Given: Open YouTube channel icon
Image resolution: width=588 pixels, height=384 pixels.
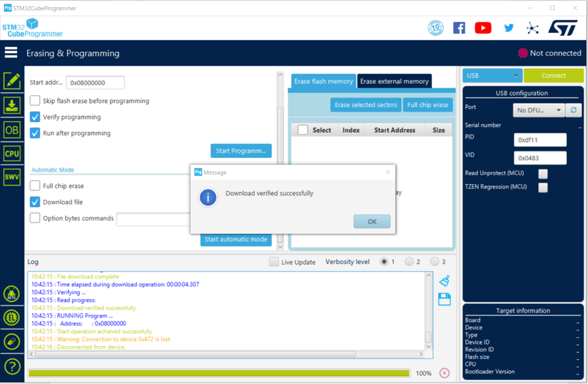Looking at the screenshot, I should click(483, 28).
